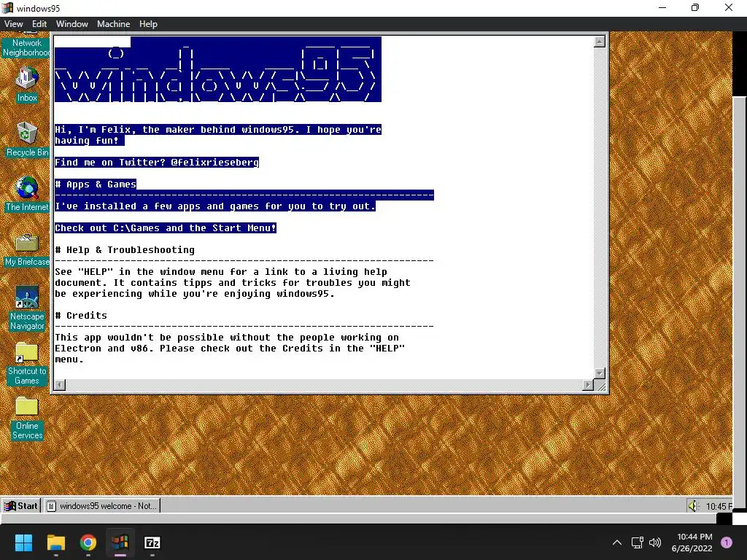
Task: Click the host volume speaker icon
Action: coord(655,542)
